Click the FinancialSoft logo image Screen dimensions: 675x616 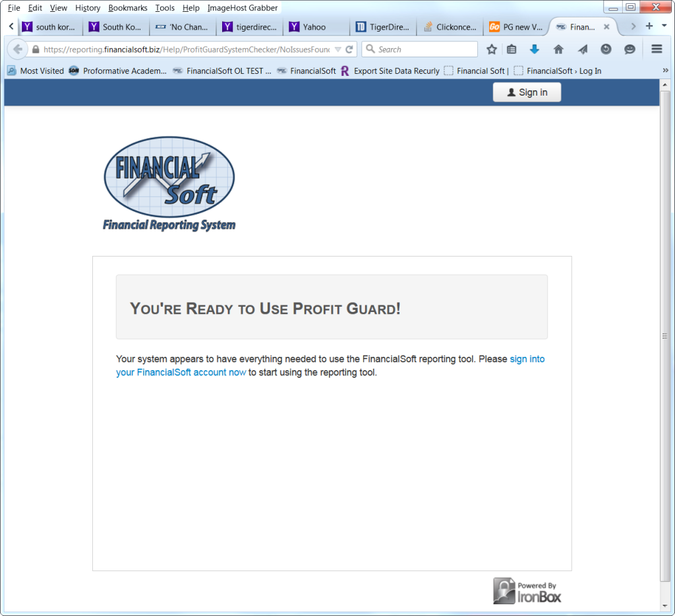click(169, 184)
